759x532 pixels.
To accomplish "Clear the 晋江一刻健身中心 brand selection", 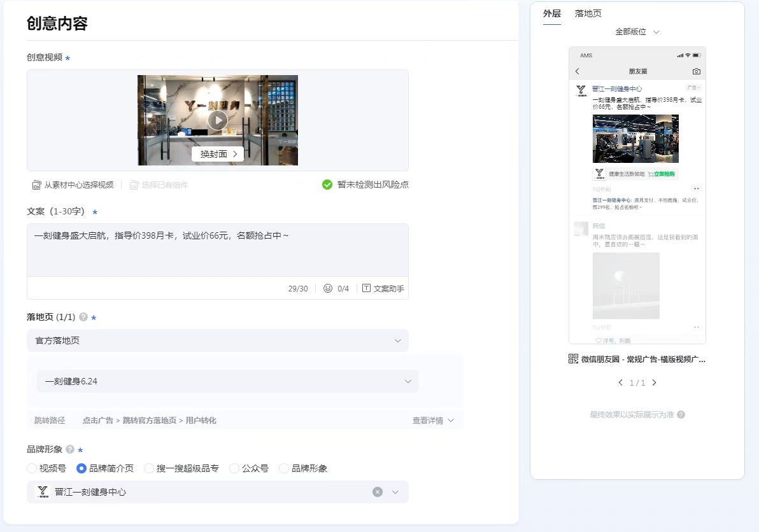I will coord(378,492).
